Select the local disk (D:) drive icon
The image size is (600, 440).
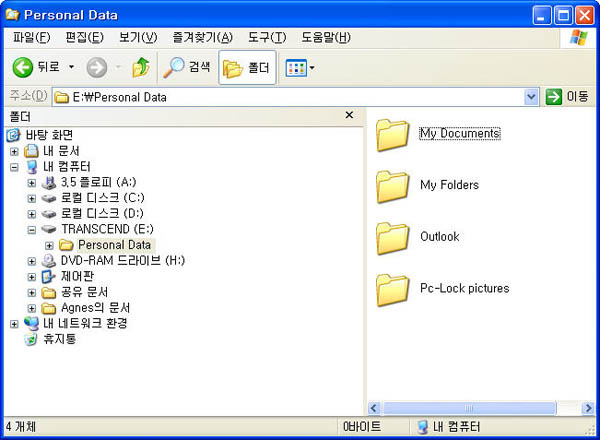coord(49,214)
